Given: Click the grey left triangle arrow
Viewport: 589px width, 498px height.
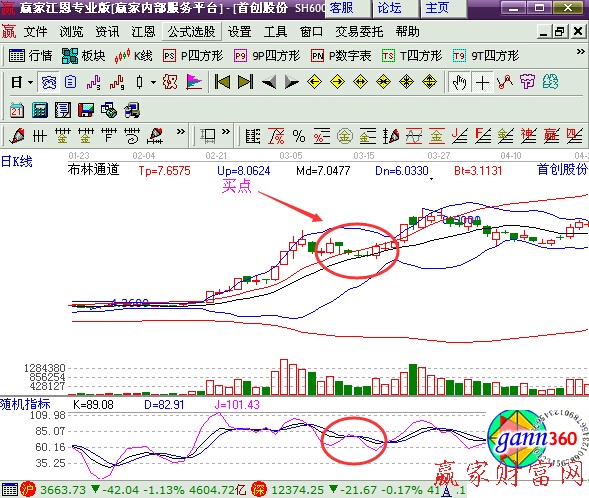Looking at the screenshot, I should point(269,82).
